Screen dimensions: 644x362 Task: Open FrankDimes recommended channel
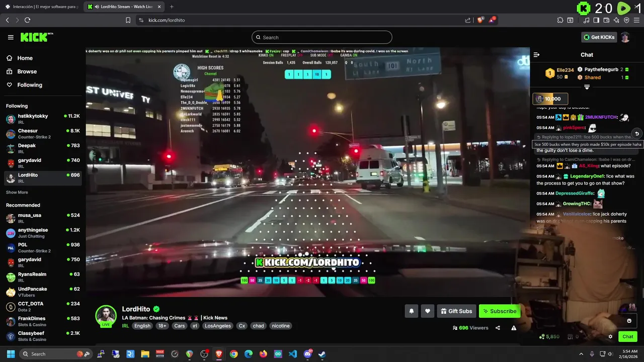[43, 321]
